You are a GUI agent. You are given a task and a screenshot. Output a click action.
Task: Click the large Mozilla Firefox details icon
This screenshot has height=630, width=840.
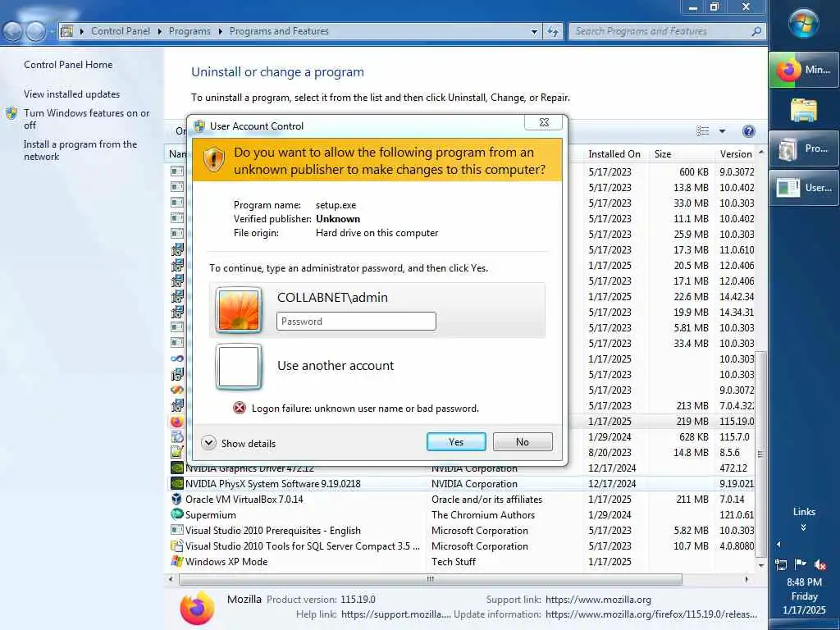pyautogui.click(x=197, y=608)
